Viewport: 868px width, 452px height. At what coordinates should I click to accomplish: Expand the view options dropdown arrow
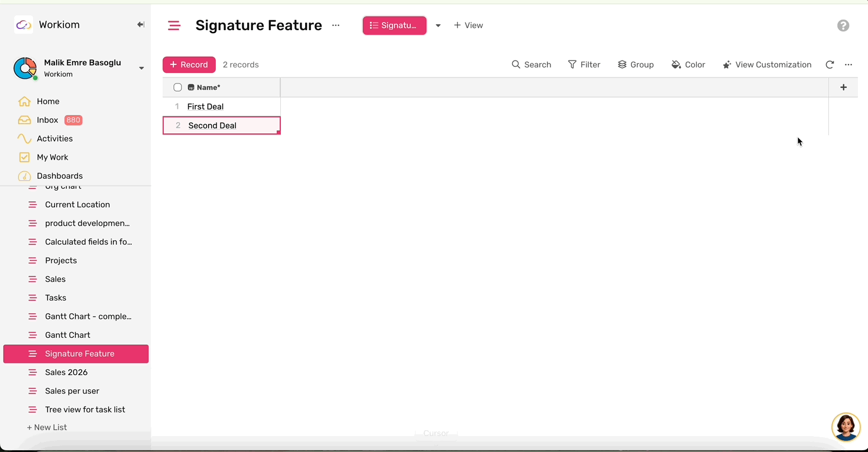438,25
